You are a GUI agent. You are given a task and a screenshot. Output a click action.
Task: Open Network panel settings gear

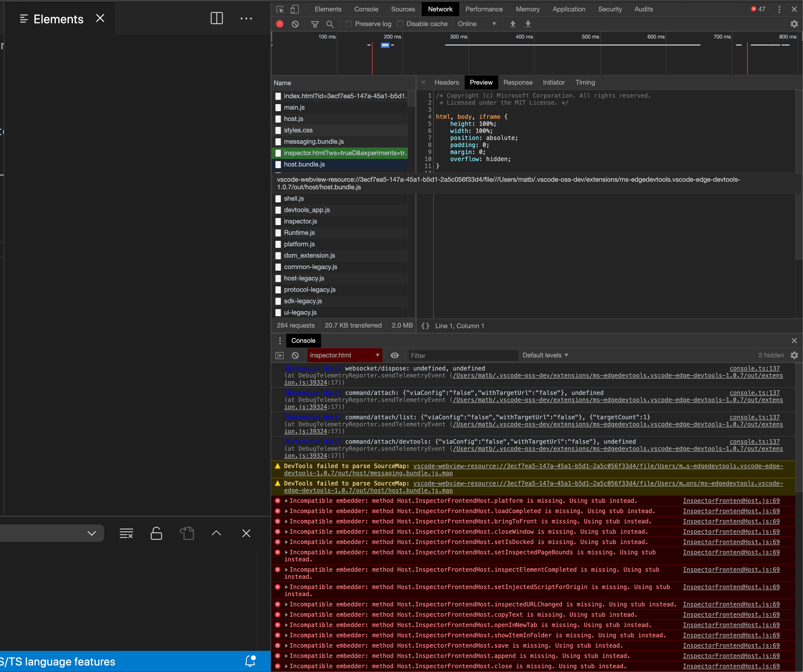click(794, 24)
